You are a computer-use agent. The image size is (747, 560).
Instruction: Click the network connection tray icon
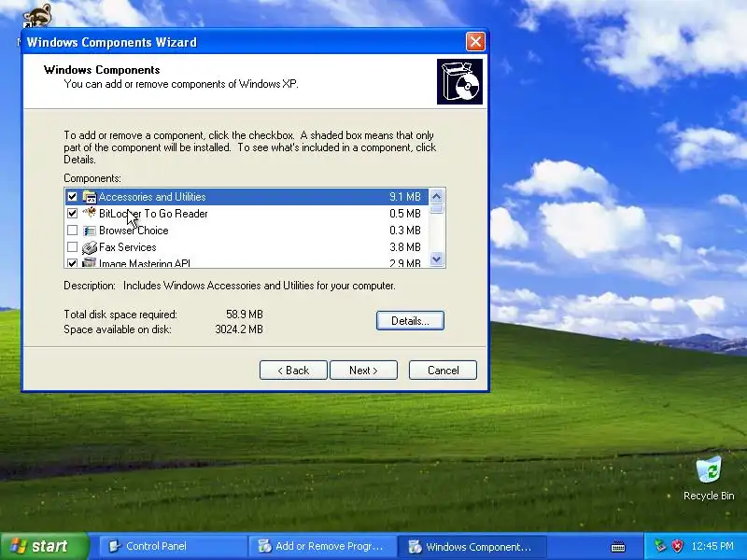point(660,546)
